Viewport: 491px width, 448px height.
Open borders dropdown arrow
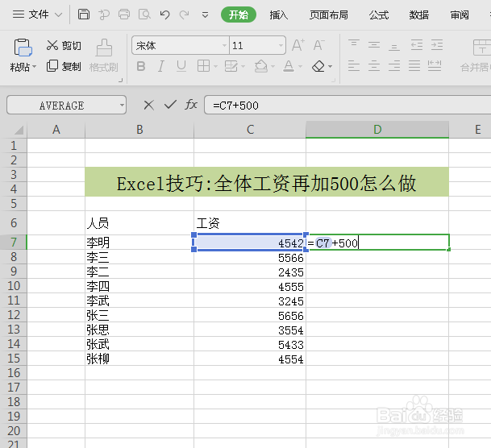pyautogui.click(x=215, y=67)
